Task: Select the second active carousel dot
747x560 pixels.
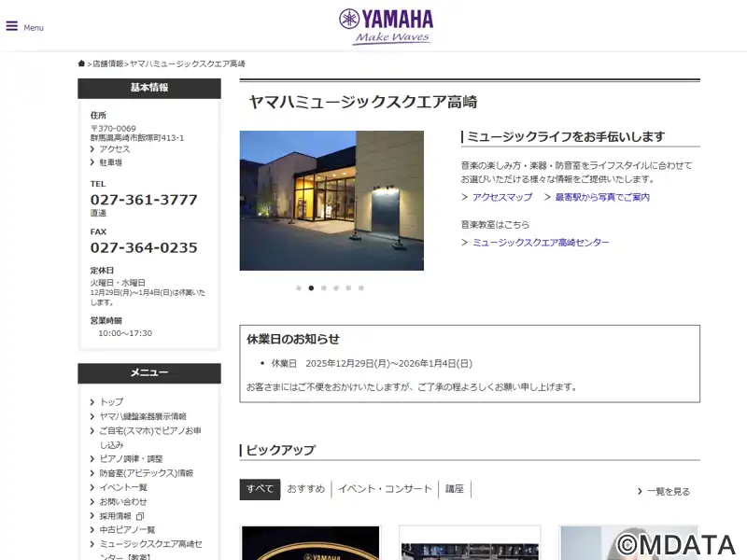Action: (311, 288)
